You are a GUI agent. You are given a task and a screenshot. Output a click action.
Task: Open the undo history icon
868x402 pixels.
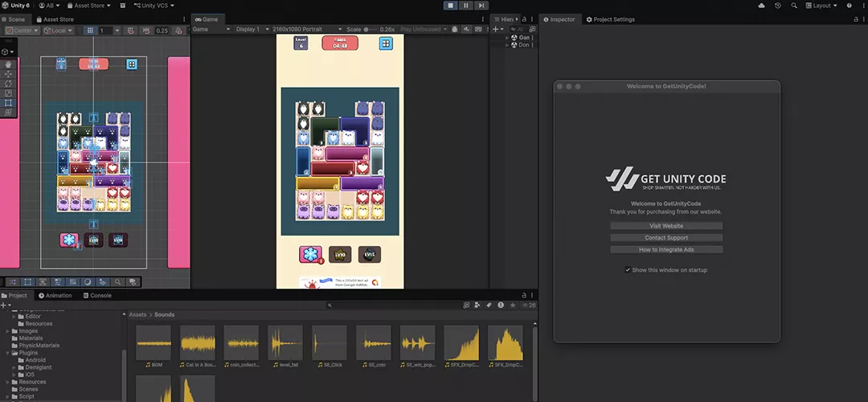click(x=777, y=6)
